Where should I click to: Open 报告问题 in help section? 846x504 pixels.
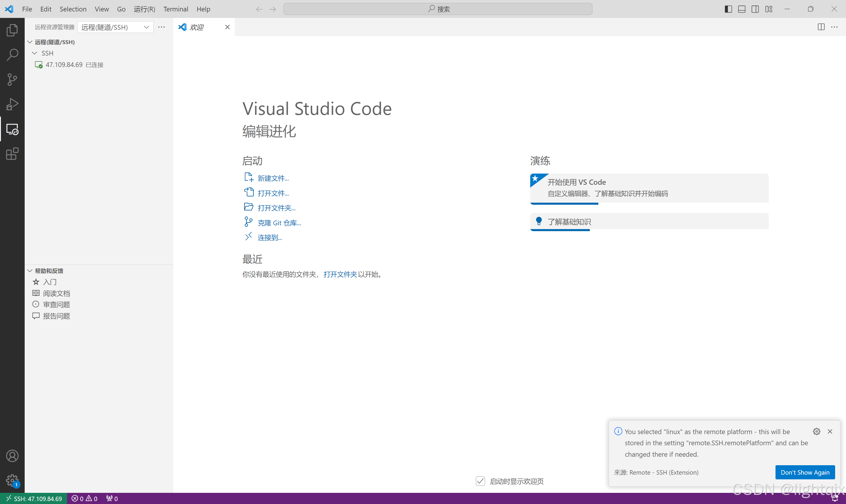click(99, 316)
